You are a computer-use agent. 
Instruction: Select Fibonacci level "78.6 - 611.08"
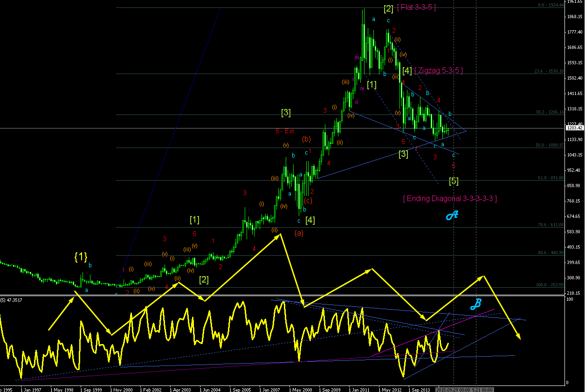tap(550, 225)
